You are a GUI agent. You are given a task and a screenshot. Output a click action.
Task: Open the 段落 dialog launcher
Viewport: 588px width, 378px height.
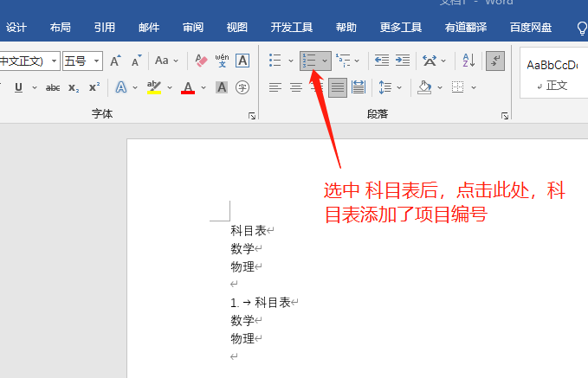504,115
